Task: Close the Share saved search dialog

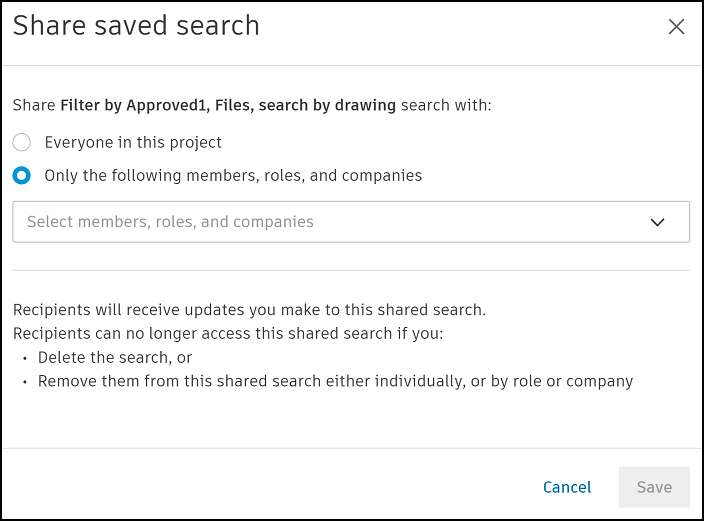Action: (677, 27)
